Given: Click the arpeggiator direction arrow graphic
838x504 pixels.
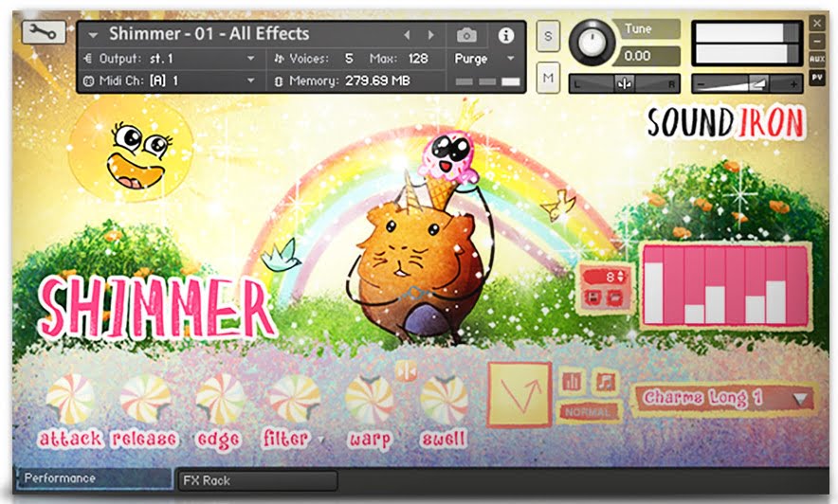Looking at the screenshot, I should [x=518, y=393].
